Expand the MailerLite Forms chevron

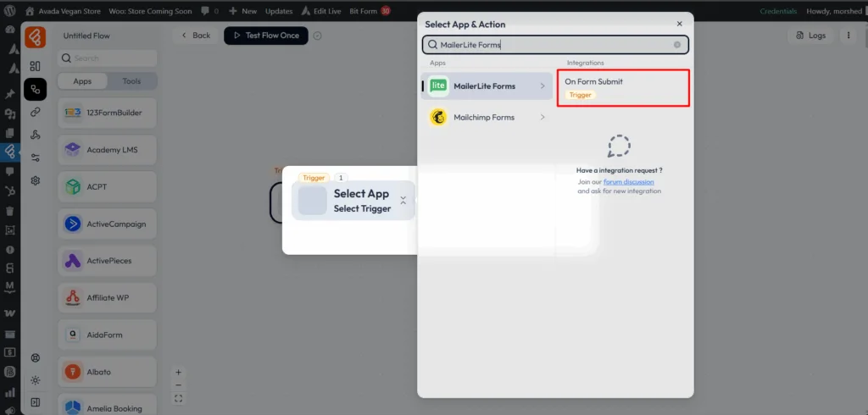tap(542, 86)
